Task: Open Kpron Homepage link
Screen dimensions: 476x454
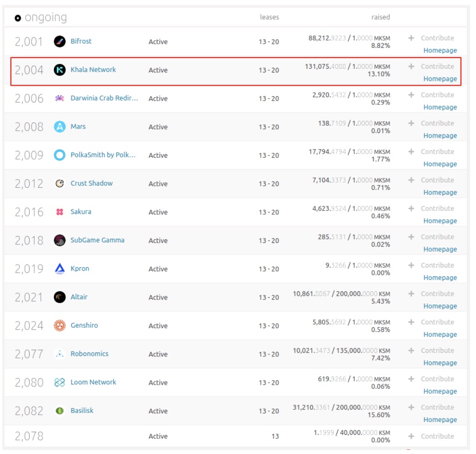Action: (x=440, y=278)
